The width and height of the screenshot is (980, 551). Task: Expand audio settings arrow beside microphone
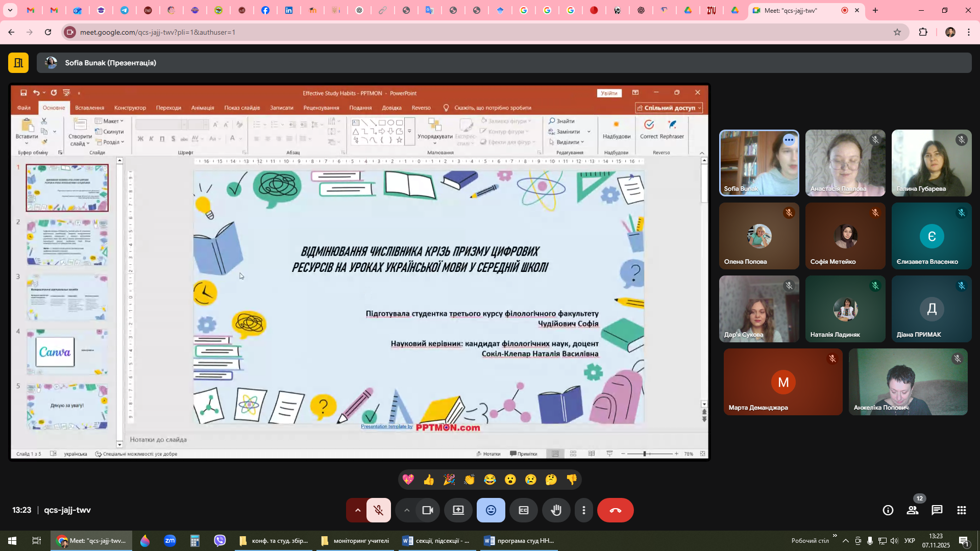[x=357, y=510]
